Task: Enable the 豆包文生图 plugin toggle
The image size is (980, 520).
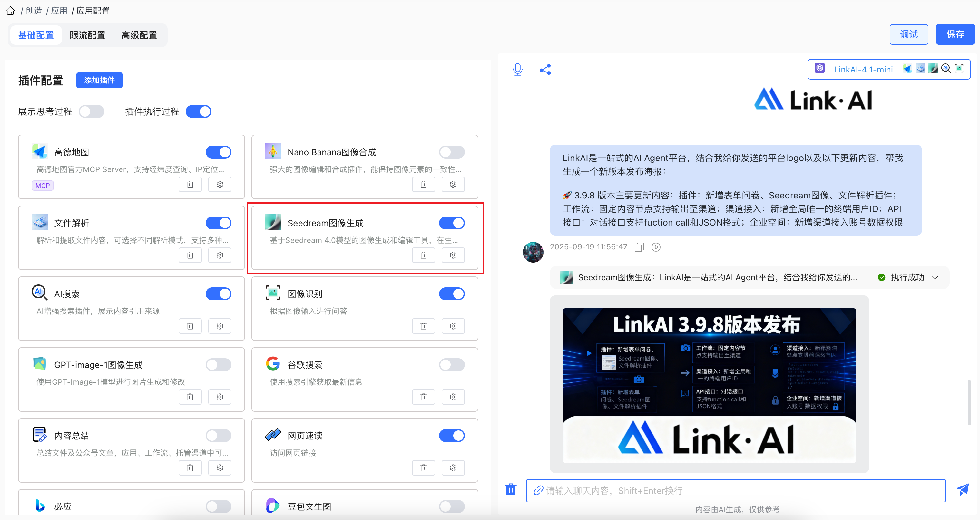Action: coord(452,506)
